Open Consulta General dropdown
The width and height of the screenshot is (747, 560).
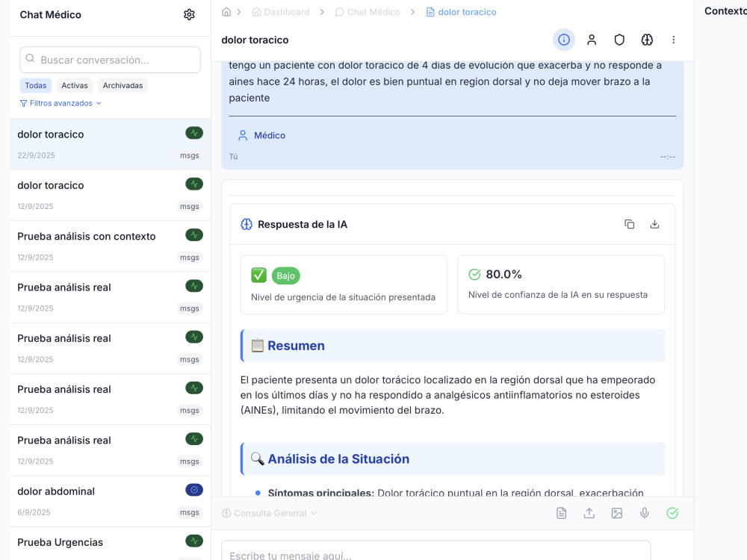[x=270, y=513]
